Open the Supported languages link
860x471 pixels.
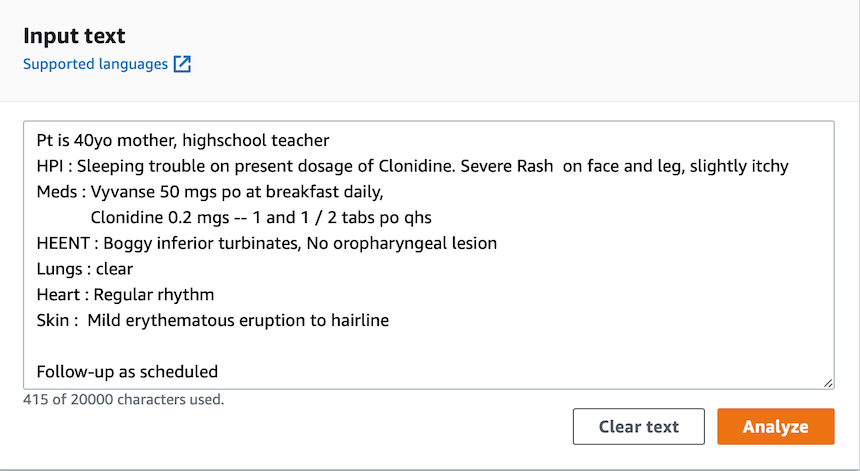(x=95, y=64)
